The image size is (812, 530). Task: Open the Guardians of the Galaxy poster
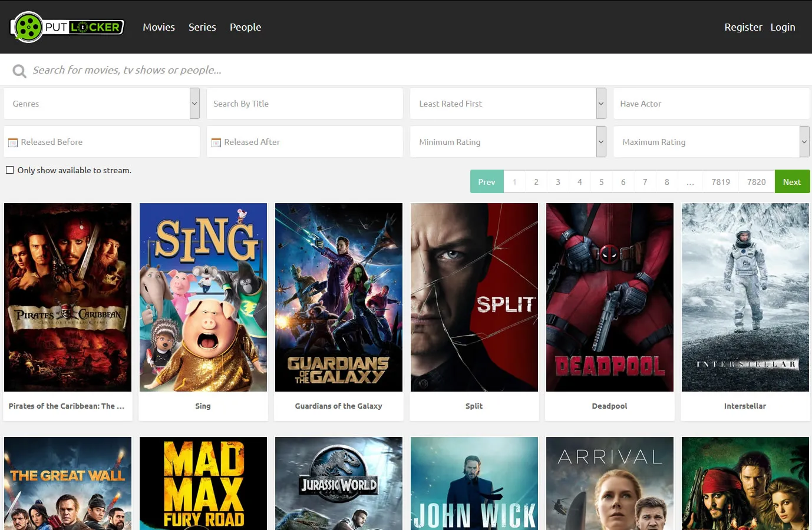(339, 297)
